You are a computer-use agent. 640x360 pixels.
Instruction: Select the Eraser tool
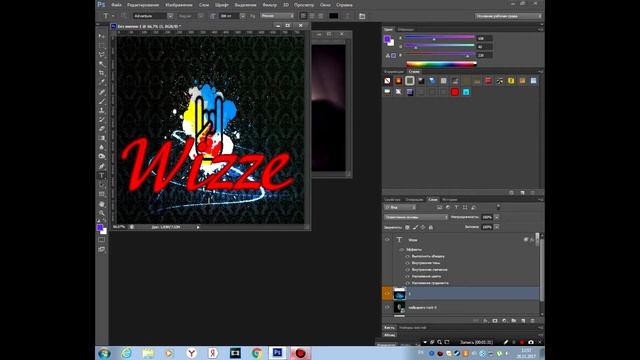coord(101,129)
